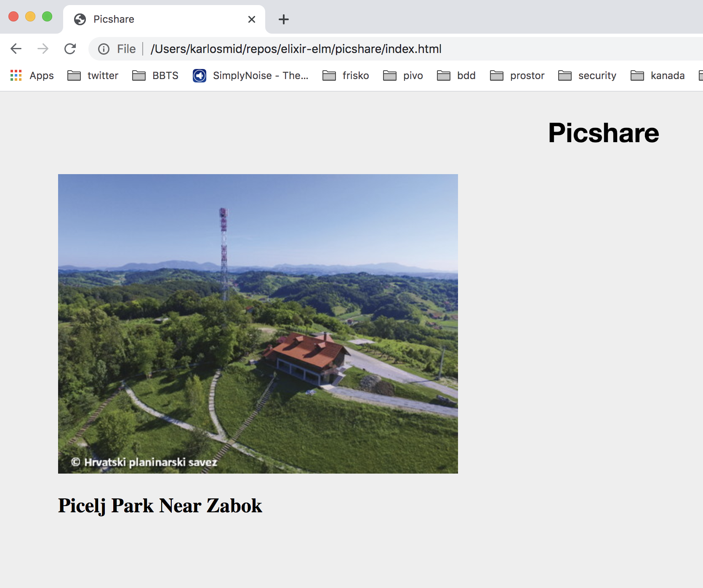Open the BBTS bookmark folder
The image size is (703, 588).
(x=155, y=76)
